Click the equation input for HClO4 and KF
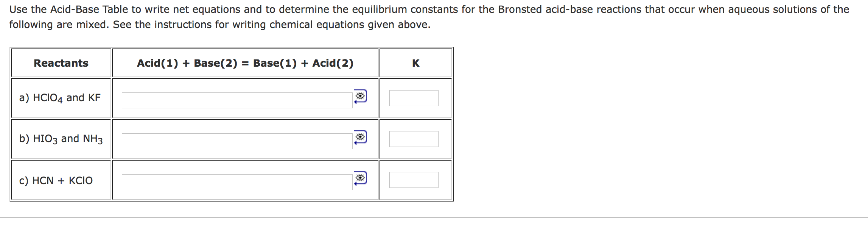The height and width of the screenshot is (225, 868). [x=238, y=99]
